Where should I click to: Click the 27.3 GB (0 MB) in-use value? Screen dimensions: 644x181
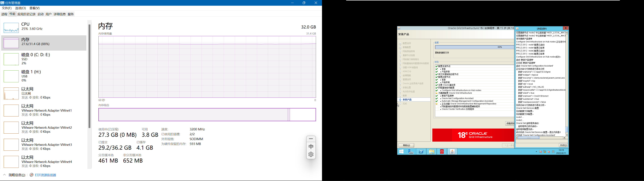[118, 135]
